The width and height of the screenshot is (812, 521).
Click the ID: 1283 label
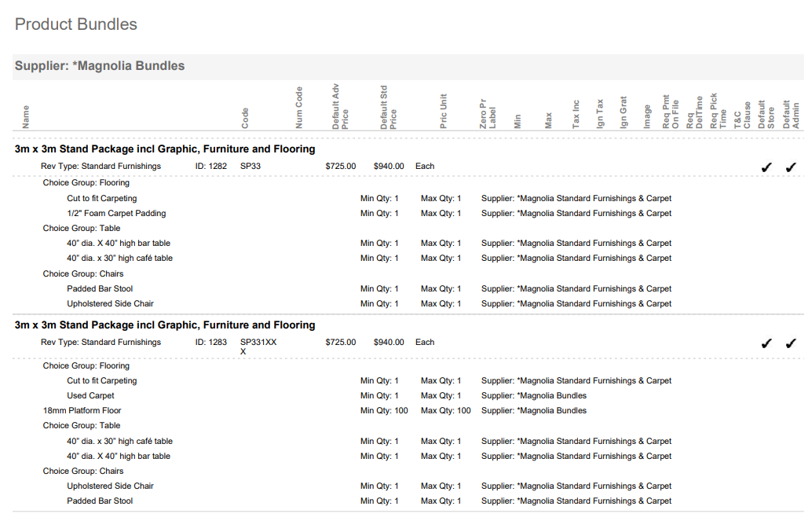click(x=210, y=343)
